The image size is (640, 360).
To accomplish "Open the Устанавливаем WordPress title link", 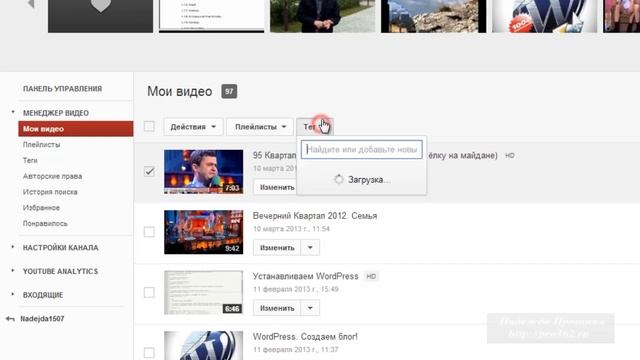I will (x=305, y=276).
